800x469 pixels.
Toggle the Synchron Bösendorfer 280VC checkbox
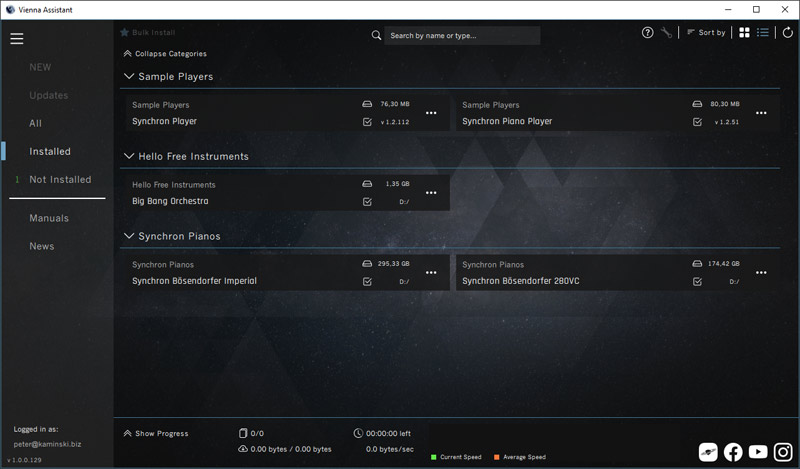tap(697, 282)
